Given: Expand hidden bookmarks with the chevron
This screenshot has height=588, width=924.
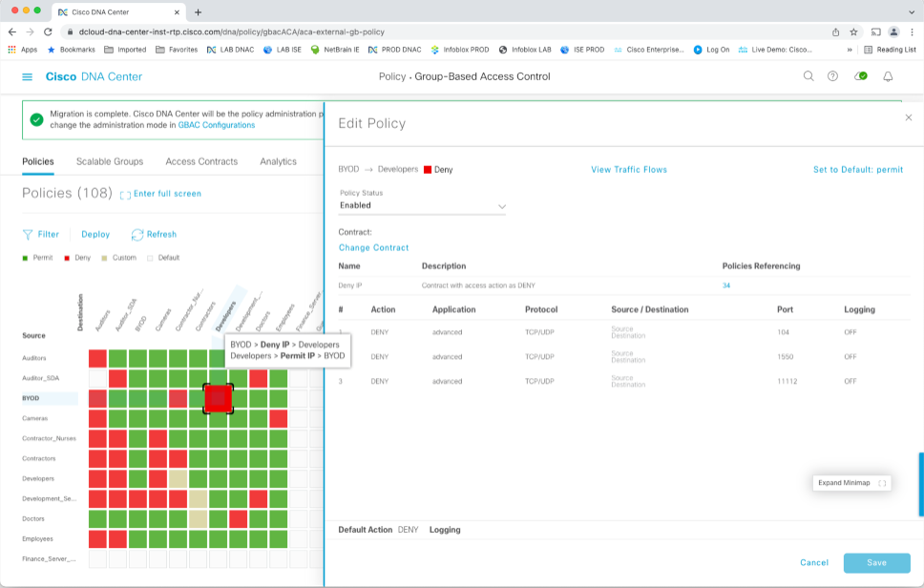Looking at the screenshot, I should point(850,50).
